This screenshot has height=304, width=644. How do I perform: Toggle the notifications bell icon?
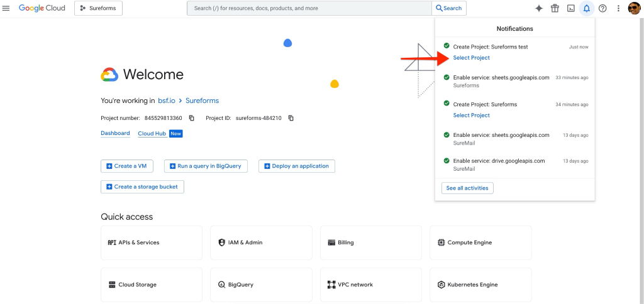tap(586, 8)
